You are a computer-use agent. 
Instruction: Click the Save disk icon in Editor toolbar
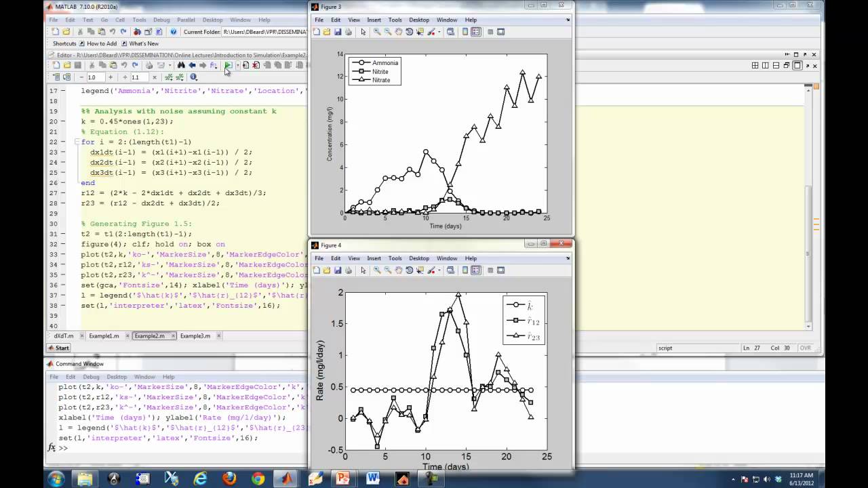point(78,65)
